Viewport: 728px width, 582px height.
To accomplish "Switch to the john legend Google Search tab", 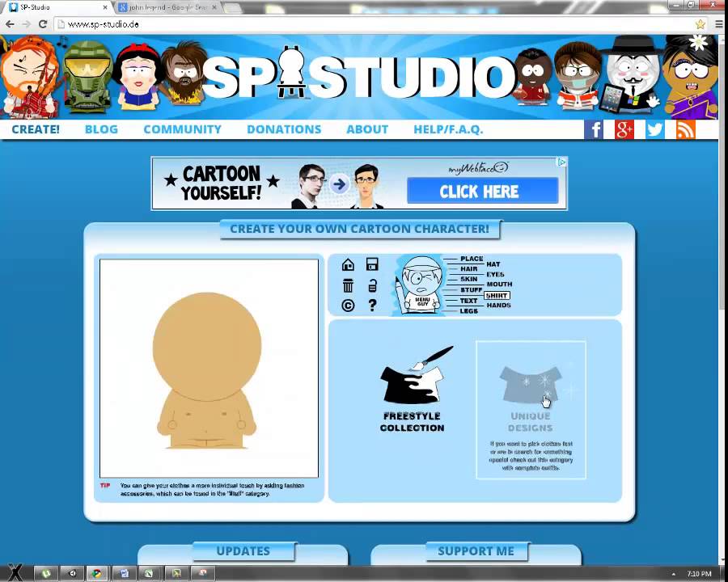I will pyautogui.click(x=167, y=7).
